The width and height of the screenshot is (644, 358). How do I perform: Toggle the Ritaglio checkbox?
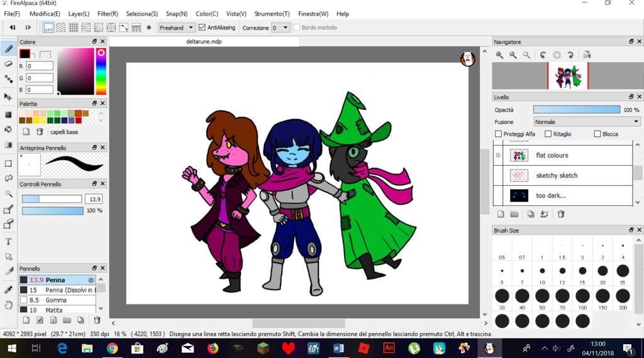548,134
